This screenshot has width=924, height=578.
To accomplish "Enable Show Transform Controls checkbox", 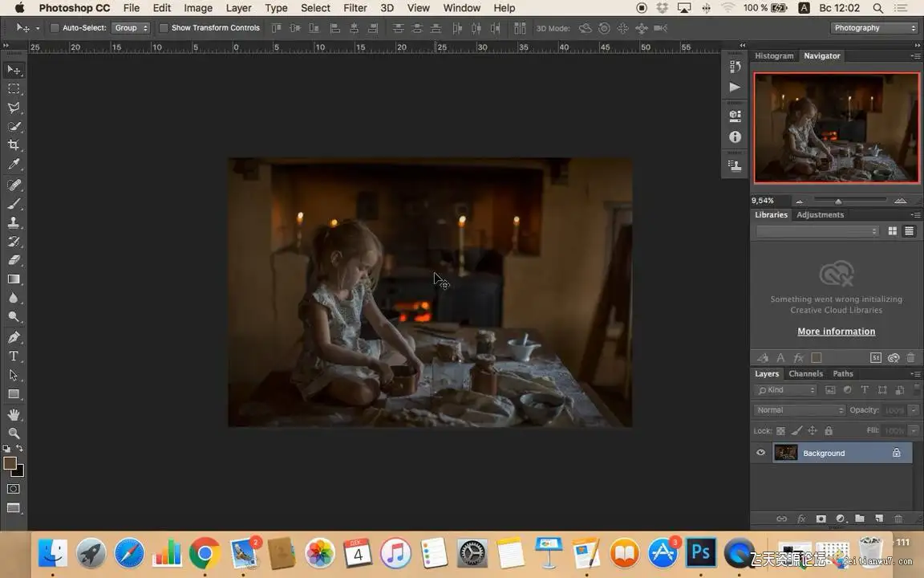I will [164, 28].
